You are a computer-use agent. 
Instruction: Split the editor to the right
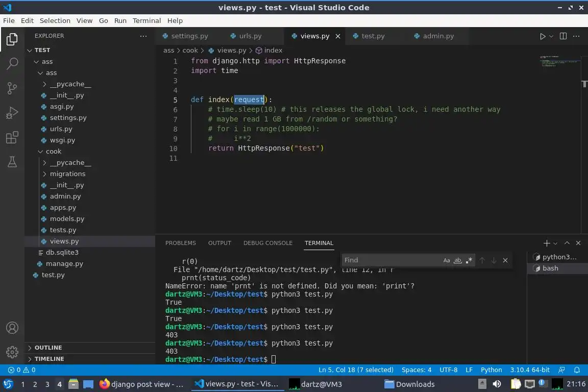point(563,36)
